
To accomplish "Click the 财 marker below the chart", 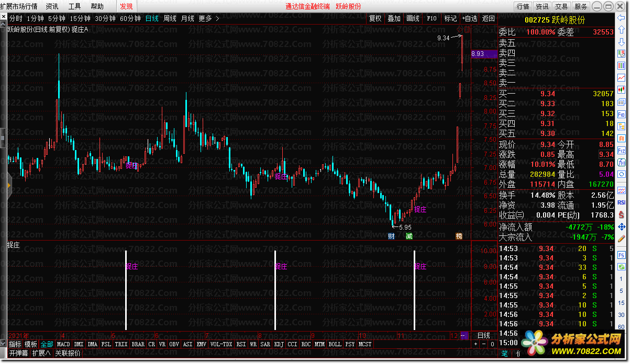I will [391, 236].
